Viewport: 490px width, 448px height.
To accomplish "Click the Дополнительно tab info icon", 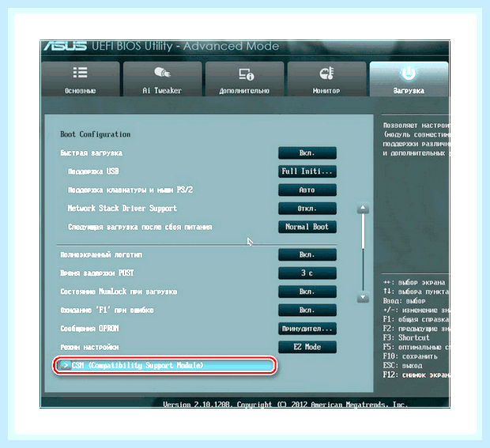I will pyautogui.click(x=247, y=74).
